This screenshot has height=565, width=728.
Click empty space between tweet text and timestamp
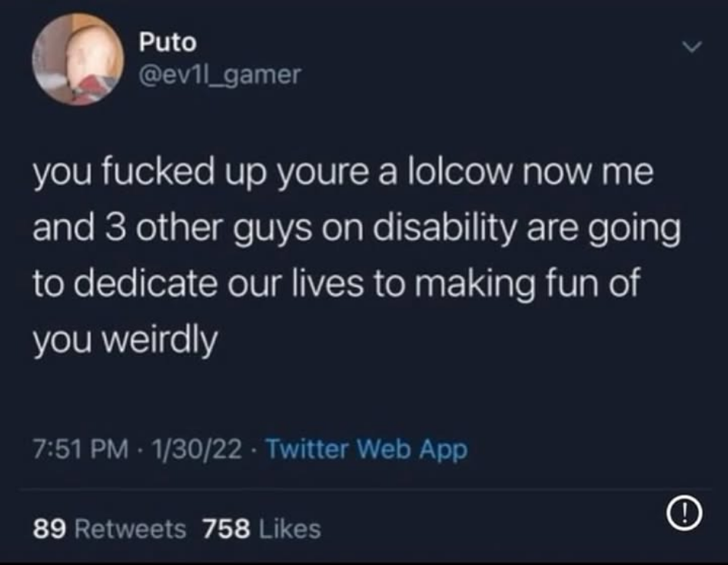click(x=364, y=394)
